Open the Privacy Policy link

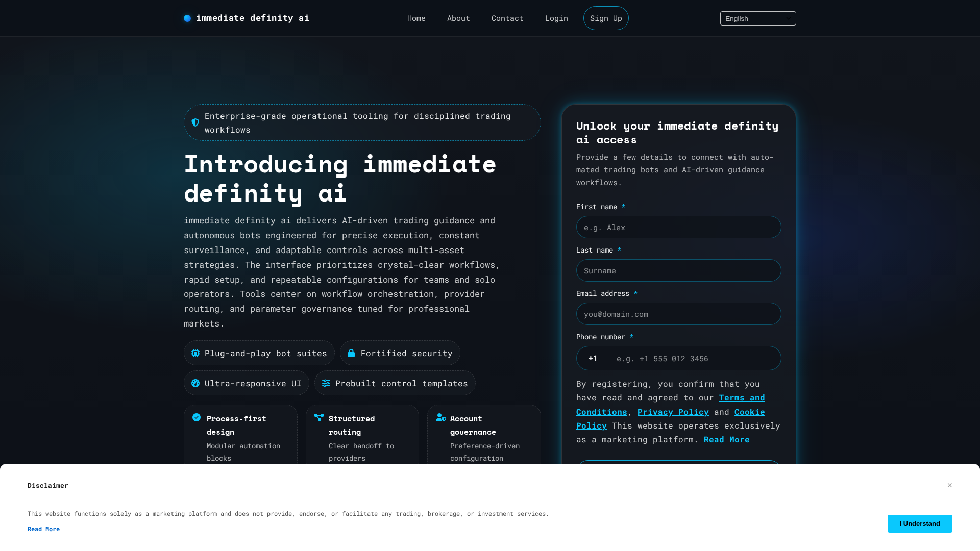[673, 412]
